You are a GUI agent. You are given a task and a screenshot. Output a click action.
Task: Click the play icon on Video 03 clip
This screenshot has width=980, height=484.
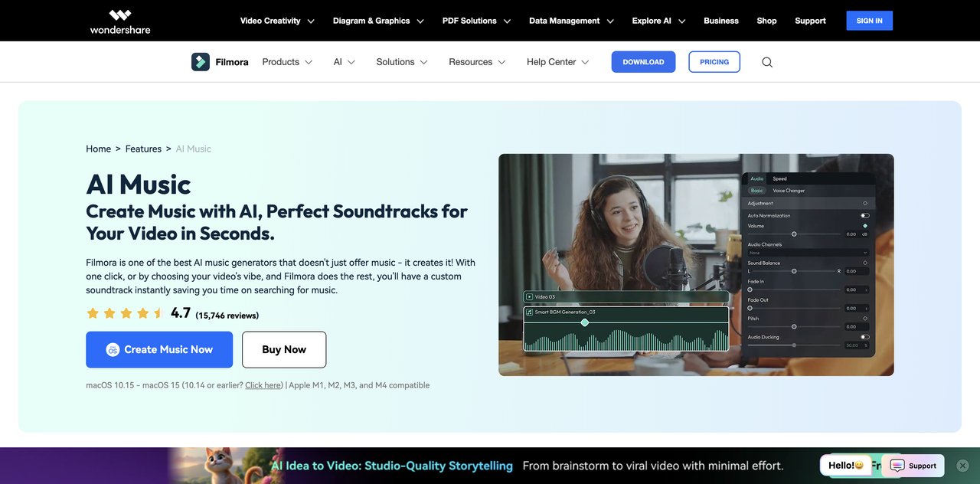coord(529,296)
